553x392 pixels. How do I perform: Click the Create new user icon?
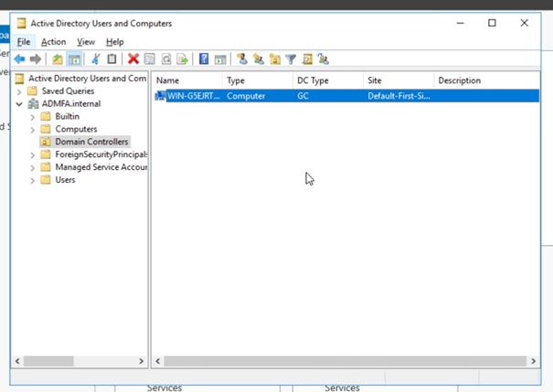242,59
